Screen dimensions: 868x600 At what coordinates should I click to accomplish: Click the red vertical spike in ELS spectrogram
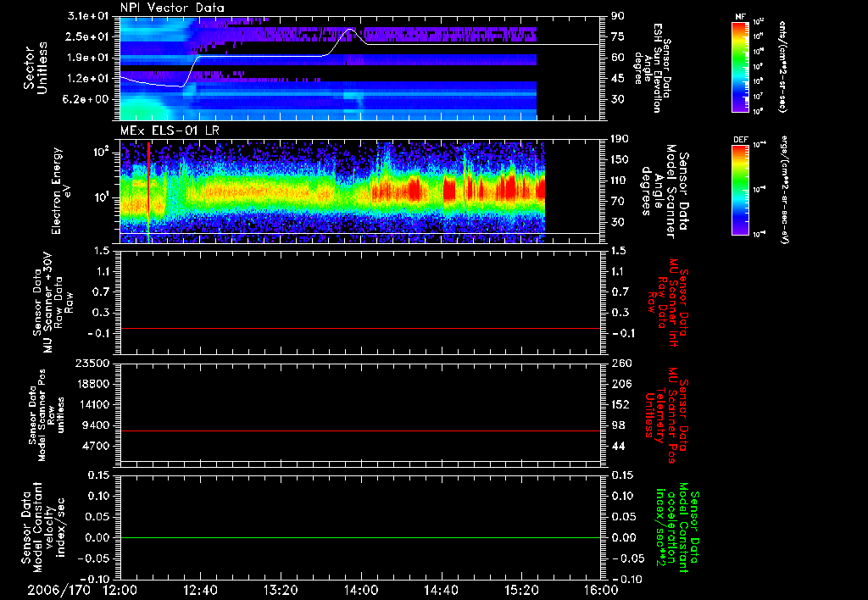[148, 191]
